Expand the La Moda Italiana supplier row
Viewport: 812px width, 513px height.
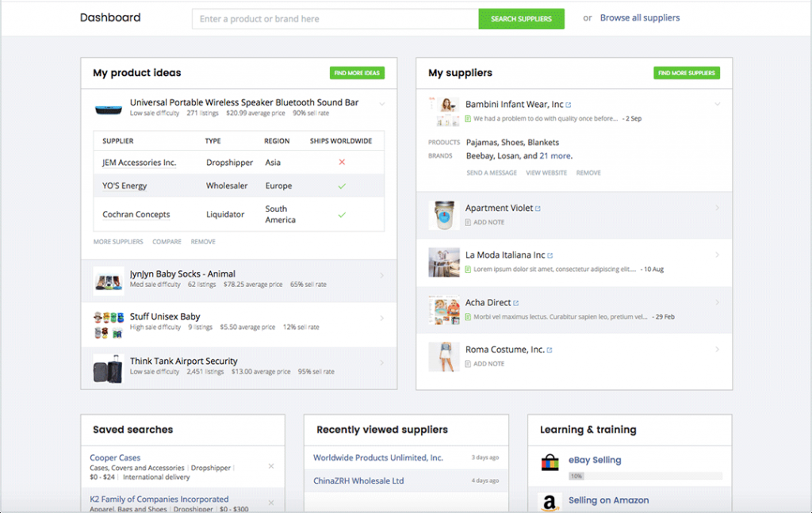click(717, 255)
